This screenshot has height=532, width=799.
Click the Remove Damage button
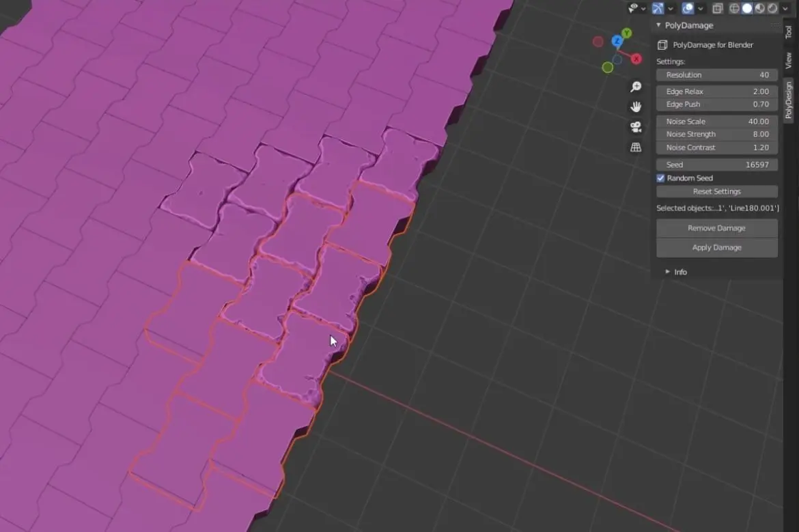coord(717,228)
